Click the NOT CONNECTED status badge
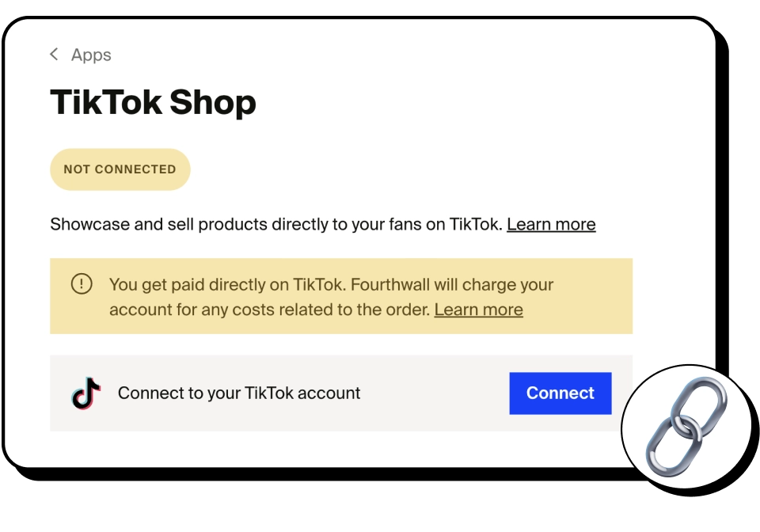Viewport: 760px width, 532px height. click(120, 169)
